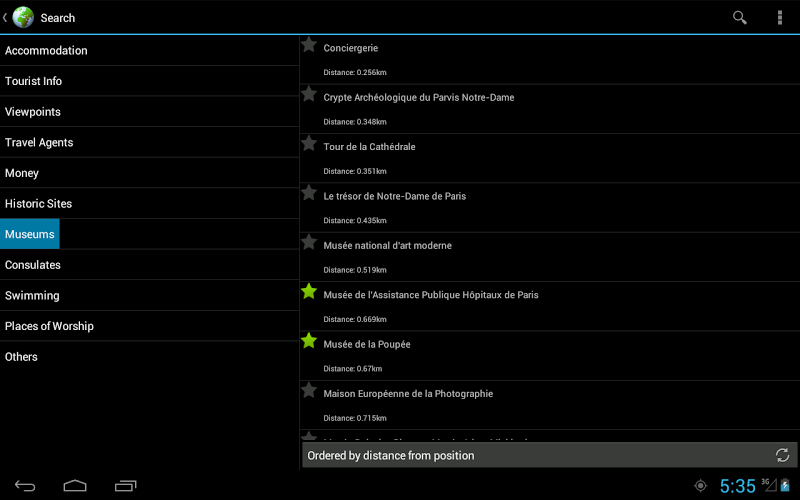The image size is (800, 500).
Task: Toggle star for Tour de la Cathédrale
Action: click(309, 143)
